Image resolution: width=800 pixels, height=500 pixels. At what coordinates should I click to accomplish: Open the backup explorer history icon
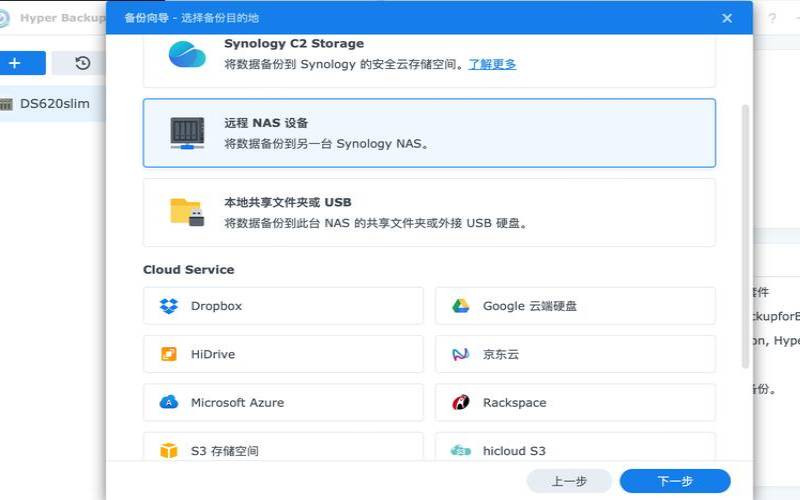tap(83, 63)
